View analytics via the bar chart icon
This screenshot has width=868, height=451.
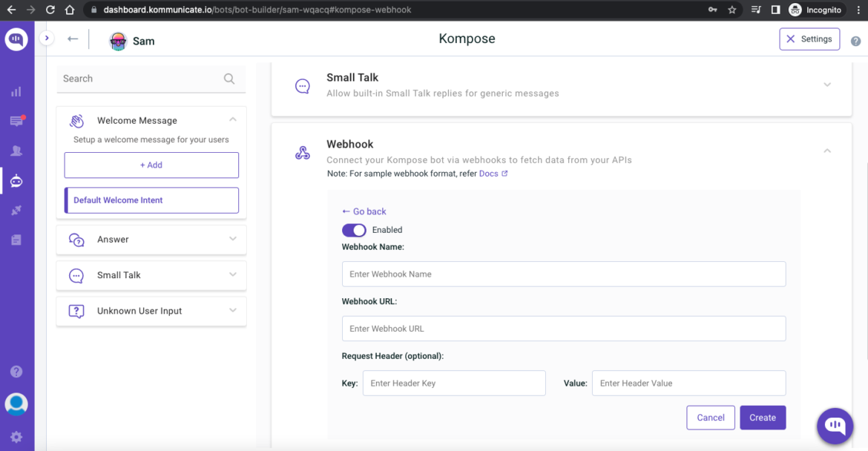[x=16, y=92]
